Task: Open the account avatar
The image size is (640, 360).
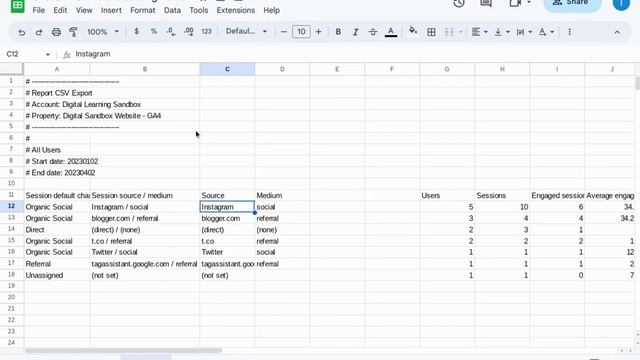Action: 621,4
